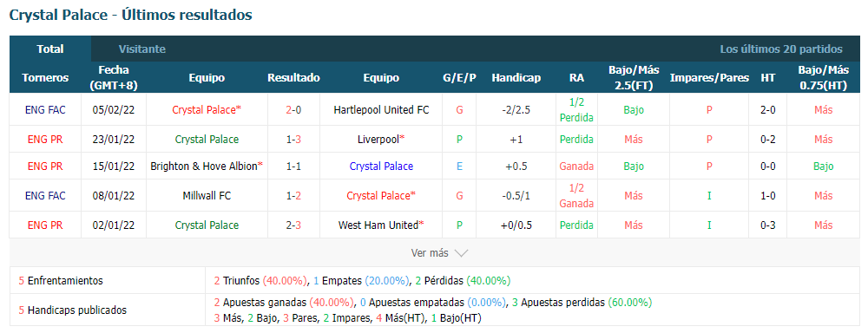Click the Handicap column header
Viewport: 868px width, 333px height.
(516, 78)
